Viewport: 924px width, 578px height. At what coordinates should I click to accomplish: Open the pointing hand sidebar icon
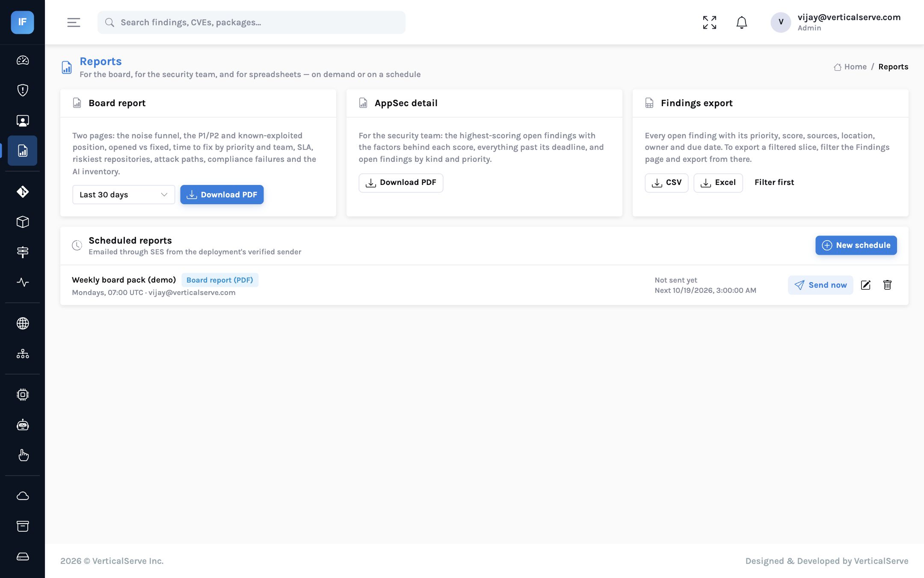(x=23, y=455)
